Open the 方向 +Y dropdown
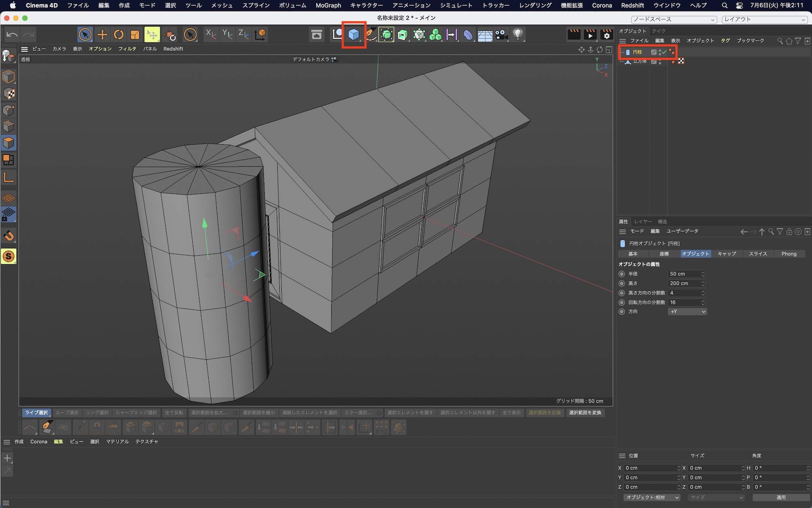The image size is (812, 508). click(687, 312)
